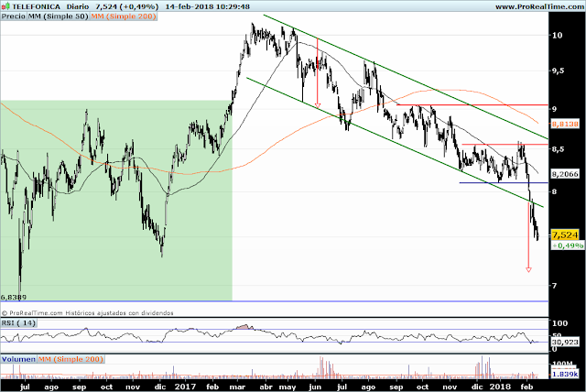Click the header quote 7,524 (+0,49%)
Viewport: 586px width, 392px height.
[x=126, y=6]
